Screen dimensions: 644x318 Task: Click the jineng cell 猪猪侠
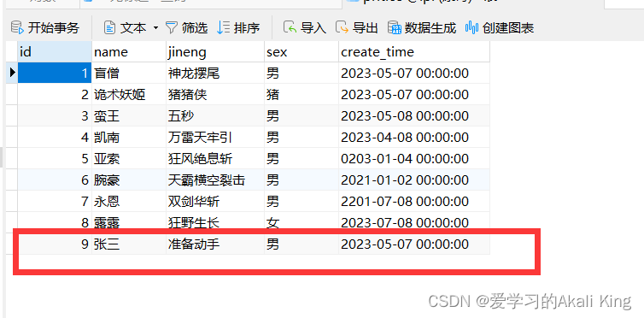[215, 95]
